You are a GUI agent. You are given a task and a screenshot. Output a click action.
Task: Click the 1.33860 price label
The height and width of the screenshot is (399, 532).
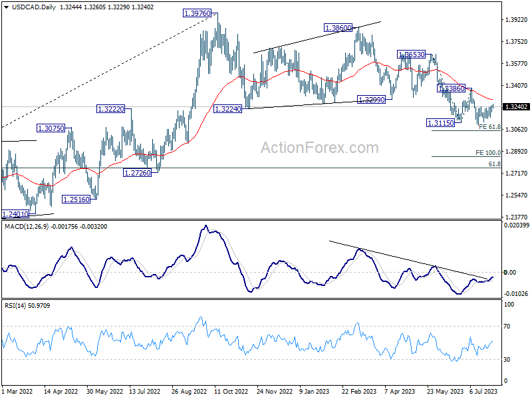(x=452, y=88)
